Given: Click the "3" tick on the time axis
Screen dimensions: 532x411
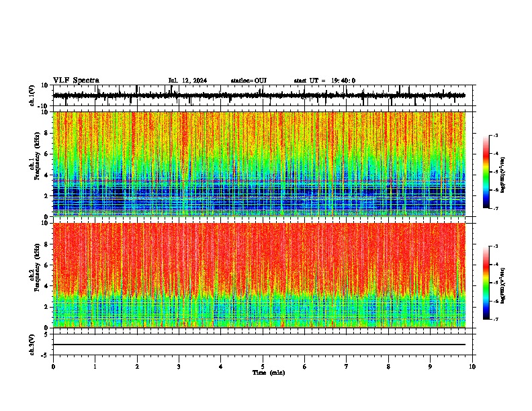Looking at the screenshot, I should [x=179, y=367].
